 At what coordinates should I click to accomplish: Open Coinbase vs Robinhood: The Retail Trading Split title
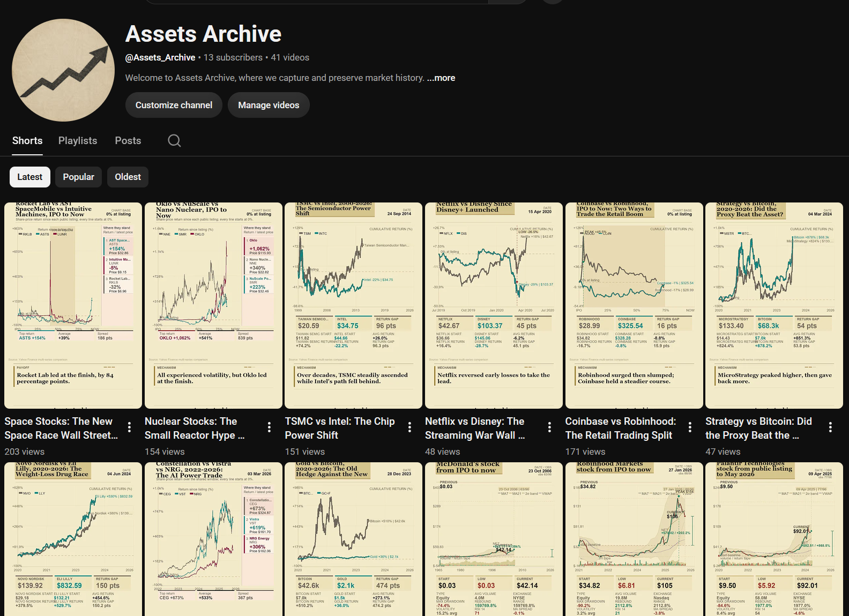click(621, 429)
